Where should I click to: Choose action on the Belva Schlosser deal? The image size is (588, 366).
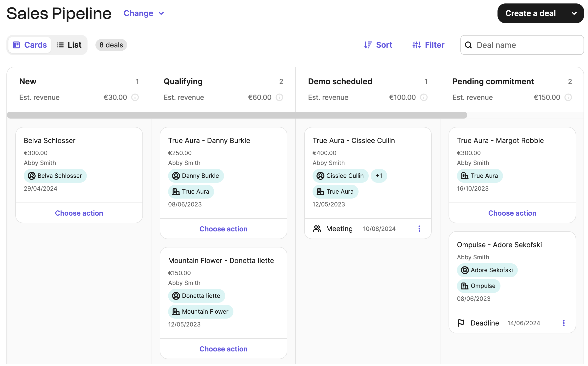pyautogui.click(x=79, y=213)
